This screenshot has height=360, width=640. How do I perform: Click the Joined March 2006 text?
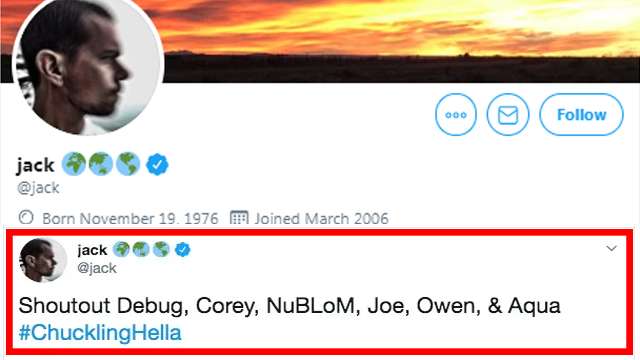click(322, 218)
